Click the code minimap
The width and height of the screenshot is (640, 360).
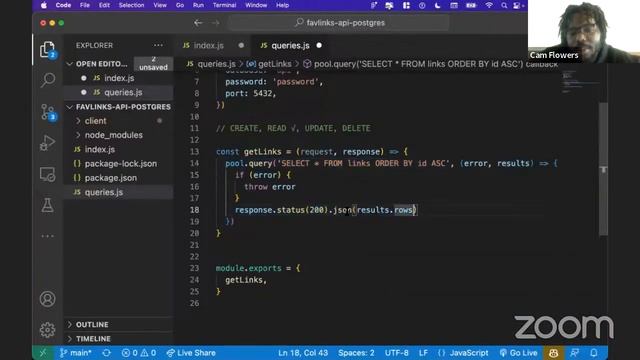coord(579,82)
